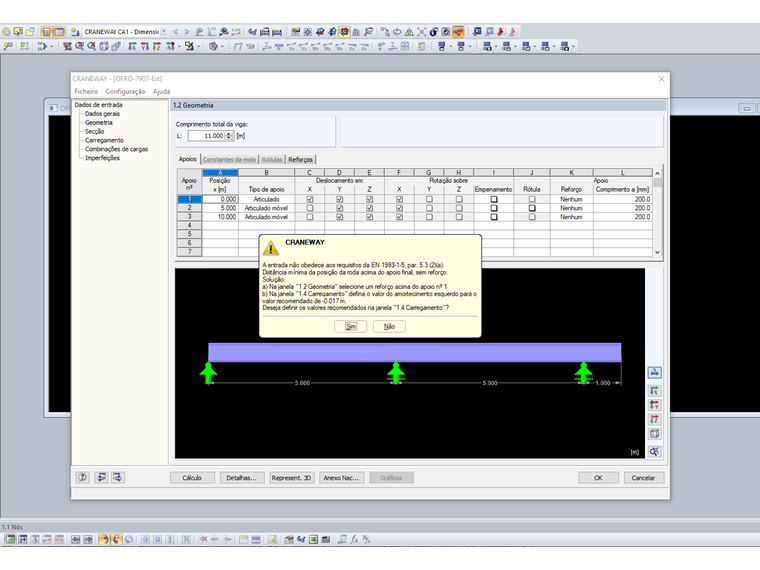Viewport: 760px width, 570px height.
Task: Click the Não button in warning dialog
Action: pos(389,326)
